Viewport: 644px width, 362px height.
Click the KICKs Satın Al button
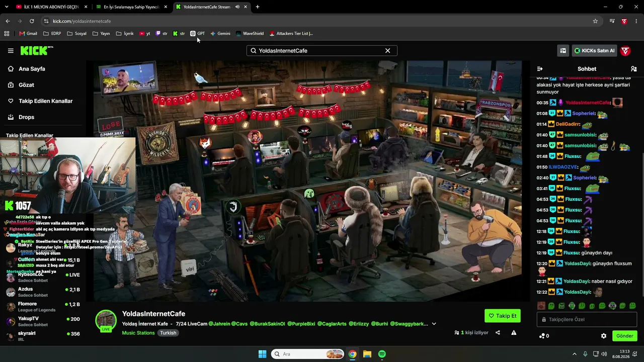pos(594,51)
